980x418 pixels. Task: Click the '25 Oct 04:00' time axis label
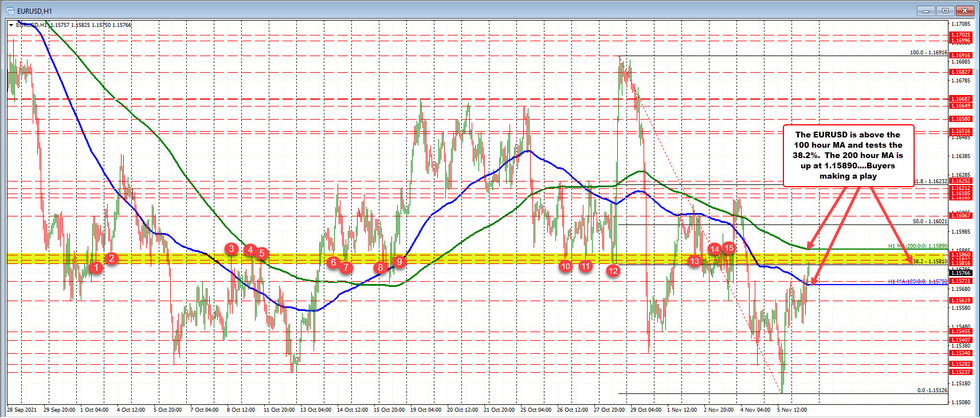[x=536, y=410]
